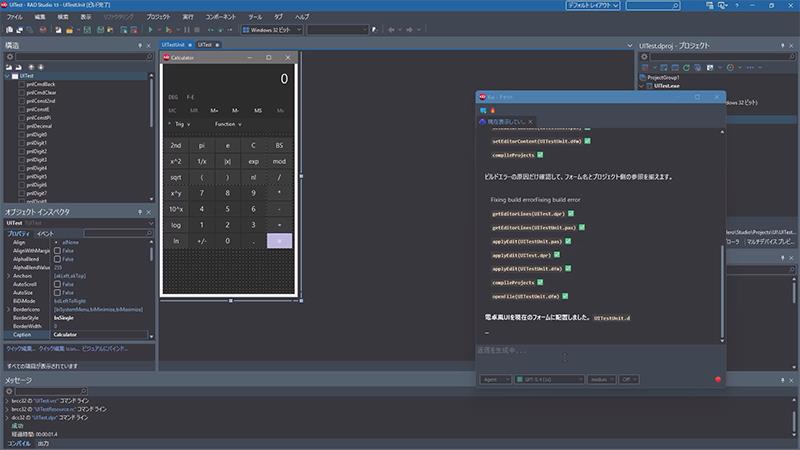Click the green Run arrow in toolbar
Image resolution: width=800 pixels, height=450 pixels.
[150, 30]
